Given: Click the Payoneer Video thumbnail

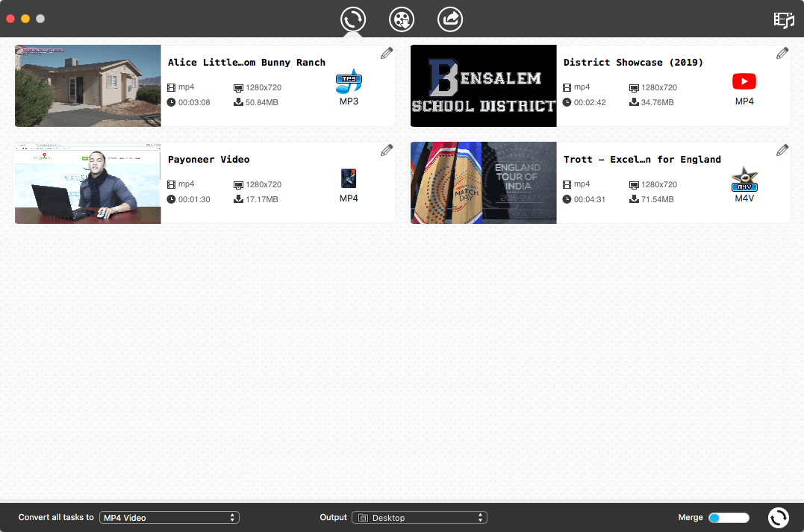Looking at the screenshot, I should 88,183.
